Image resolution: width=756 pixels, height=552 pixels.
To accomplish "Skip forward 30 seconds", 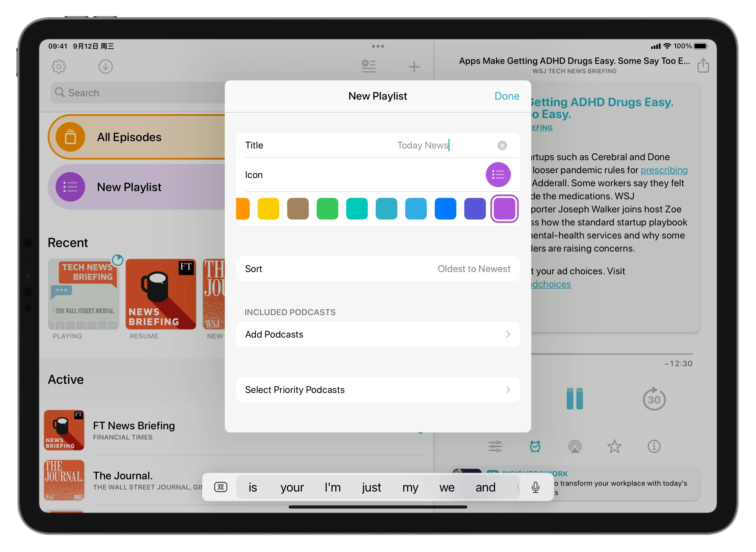I will [654, 399].
